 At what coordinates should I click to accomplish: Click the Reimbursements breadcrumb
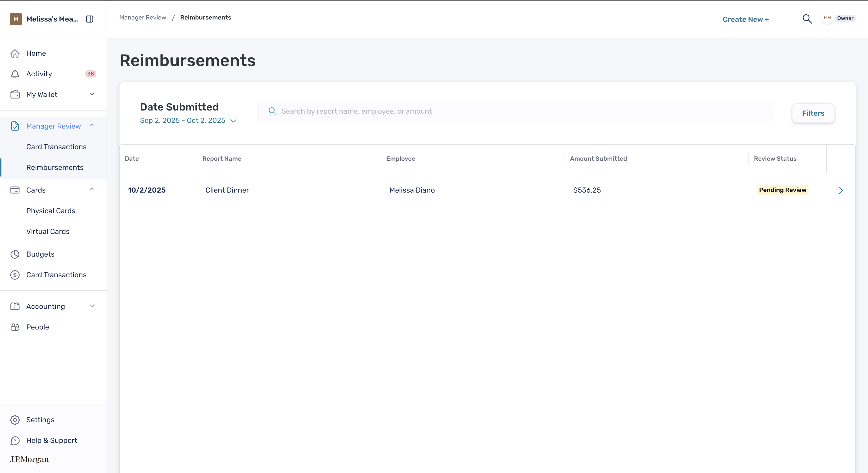click(206, 17)
